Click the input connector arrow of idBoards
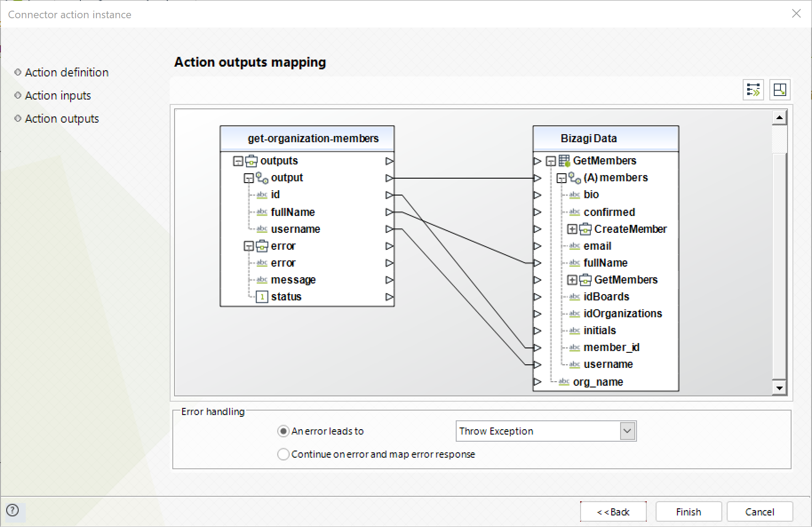Image resolution: width=812 pixels, height=527 pixels. [537, 297]
